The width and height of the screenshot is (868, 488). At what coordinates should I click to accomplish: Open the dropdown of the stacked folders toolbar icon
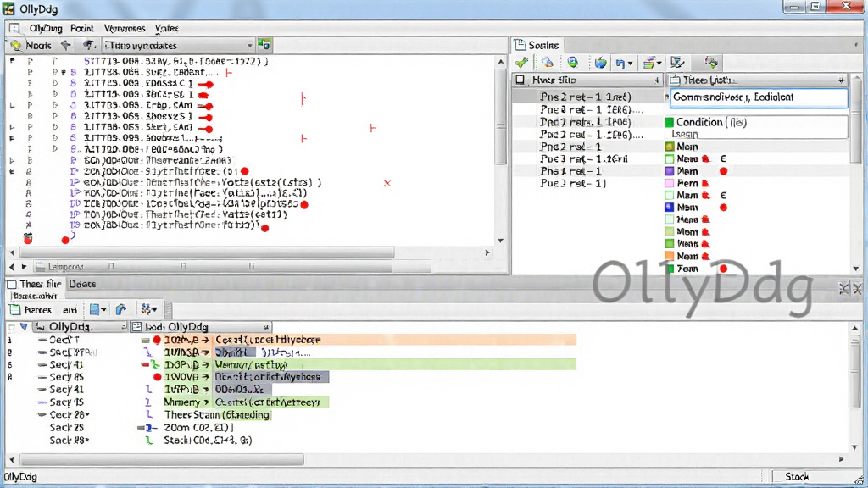pos(659,63)
